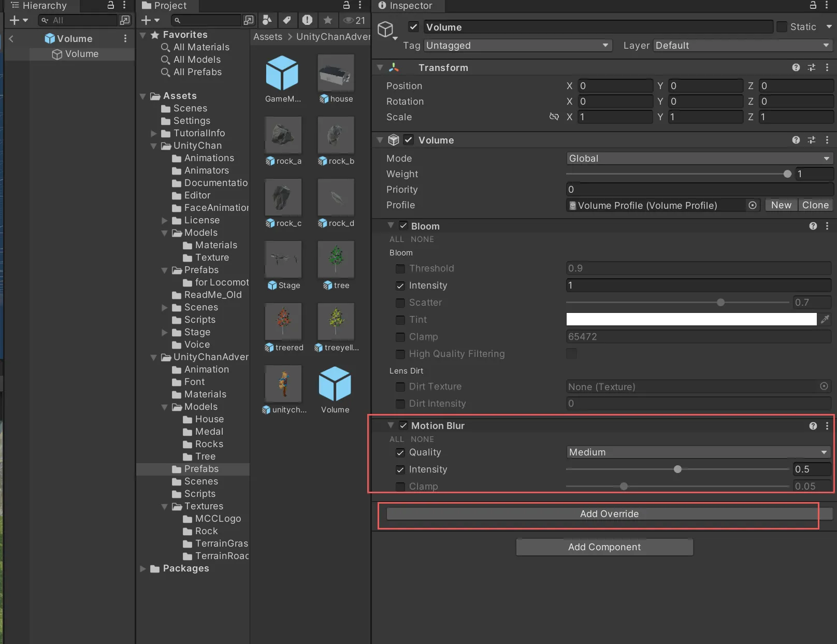This screenshot has width=837, height=644.
Task: Click the Clone profile button
Action: 815,205
